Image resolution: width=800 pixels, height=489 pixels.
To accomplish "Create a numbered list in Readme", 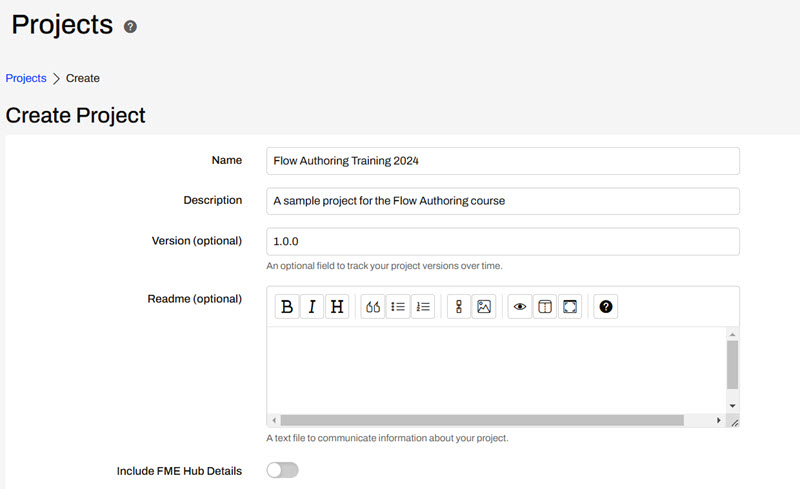I will pyautogui.click(x=423, y=307).
